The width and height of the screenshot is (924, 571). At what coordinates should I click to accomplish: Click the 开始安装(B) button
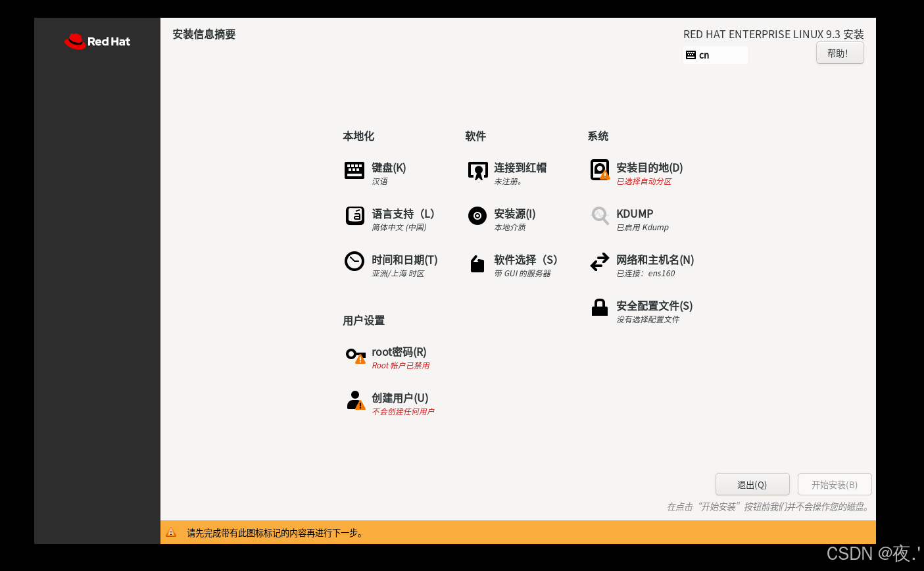pos(835,484)
